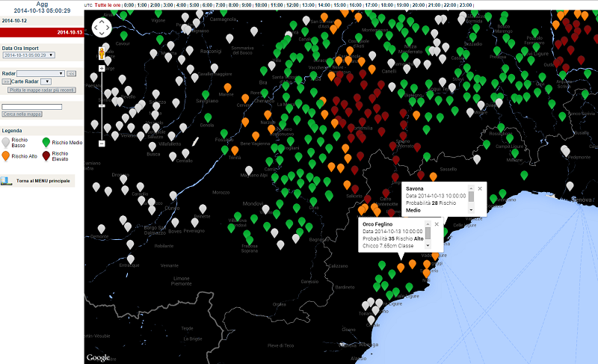The height and width of the screenshot is (364, 598).
Task: Click the menu icon beside Torna al MENU
Action: click(x=6, y=181)
